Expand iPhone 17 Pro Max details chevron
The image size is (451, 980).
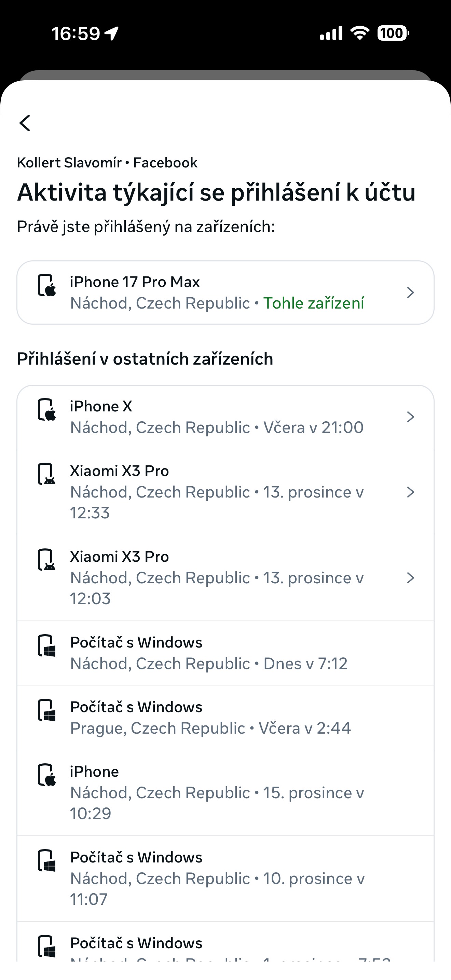click(x=410, y=292)
